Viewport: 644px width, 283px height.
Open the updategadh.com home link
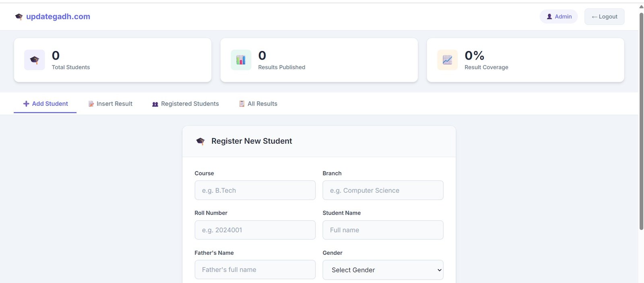[58, 17]
